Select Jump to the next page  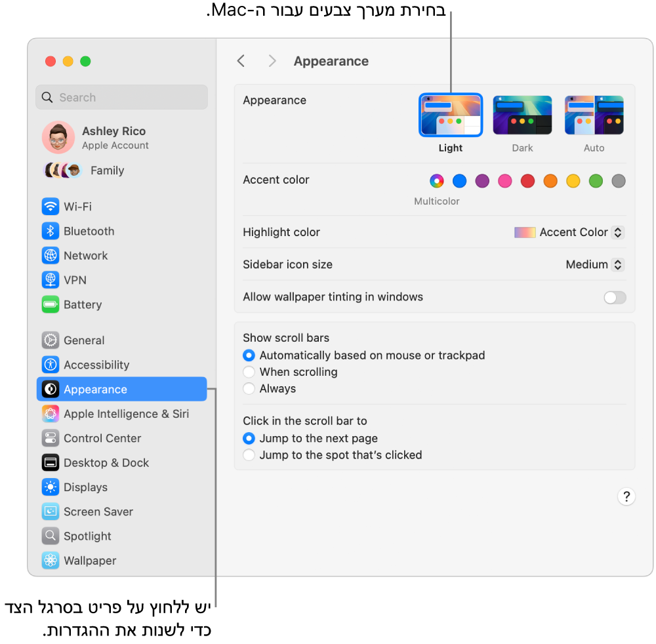pyautogui.click(x=249, y=438)
